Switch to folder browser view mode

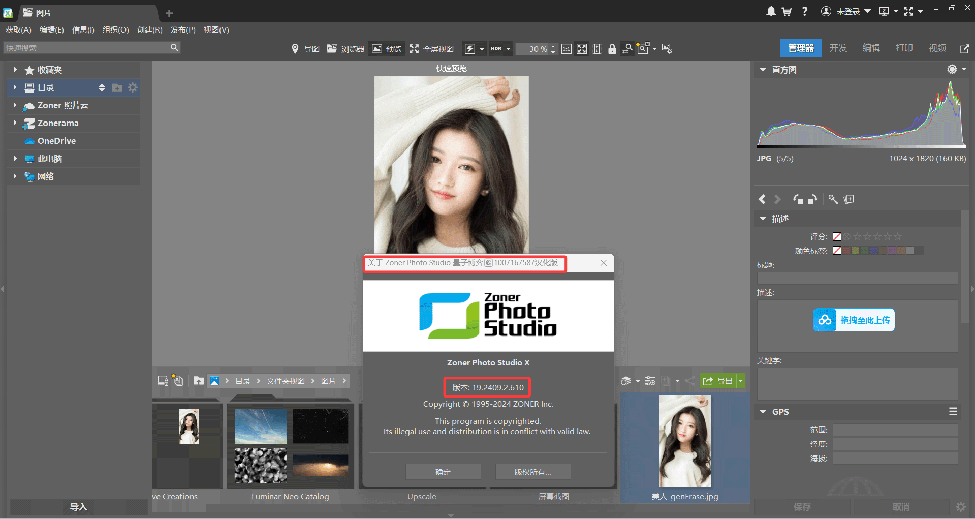point(346,48)
